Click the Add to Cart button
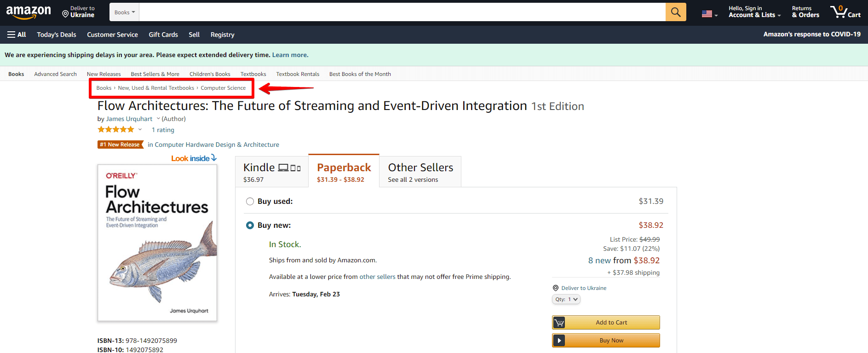 pos(606,322)
